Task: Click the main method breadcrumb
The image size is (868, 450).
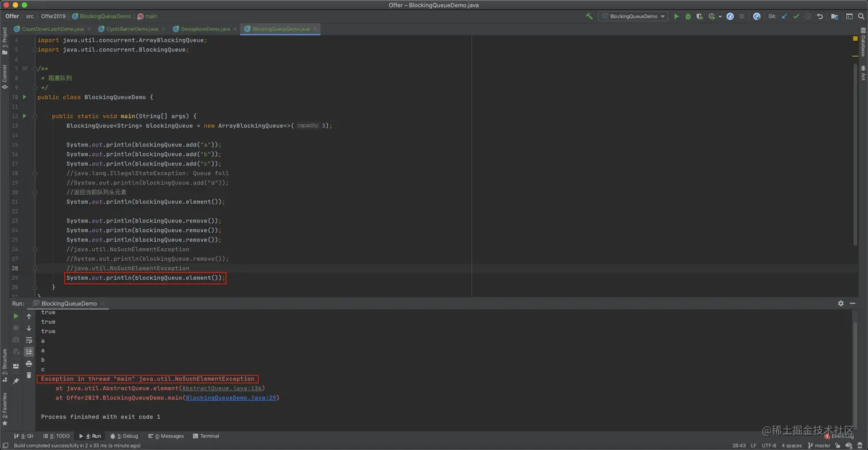Action: point(147,16)
